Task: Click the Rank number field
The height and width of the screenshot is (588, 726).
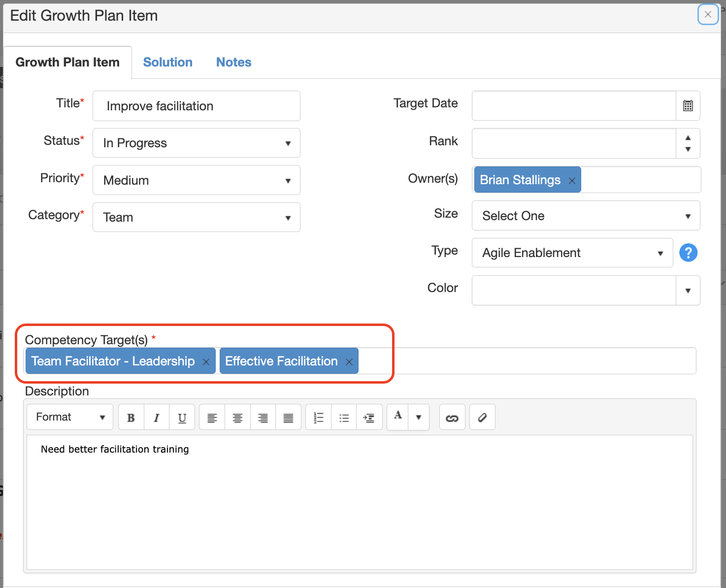Action: [574, 143]
